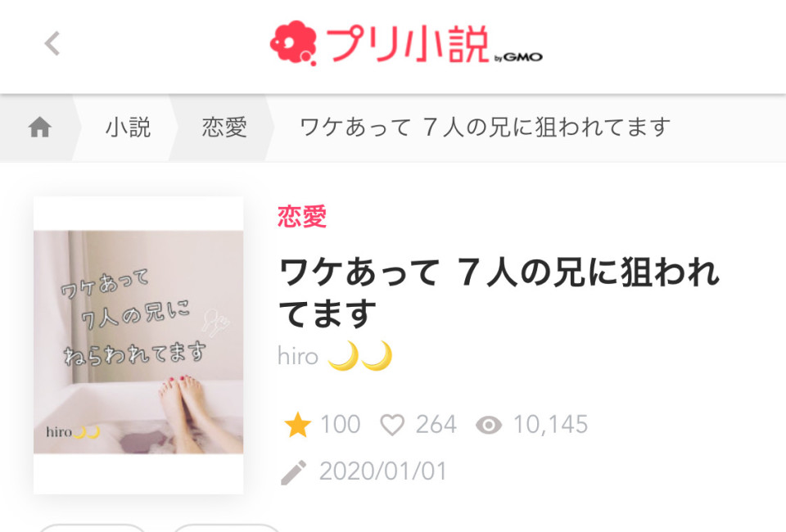Screen dimensions: 786x532
Task: Open the novel title breadcrumb item
Action: click(485, 127)
